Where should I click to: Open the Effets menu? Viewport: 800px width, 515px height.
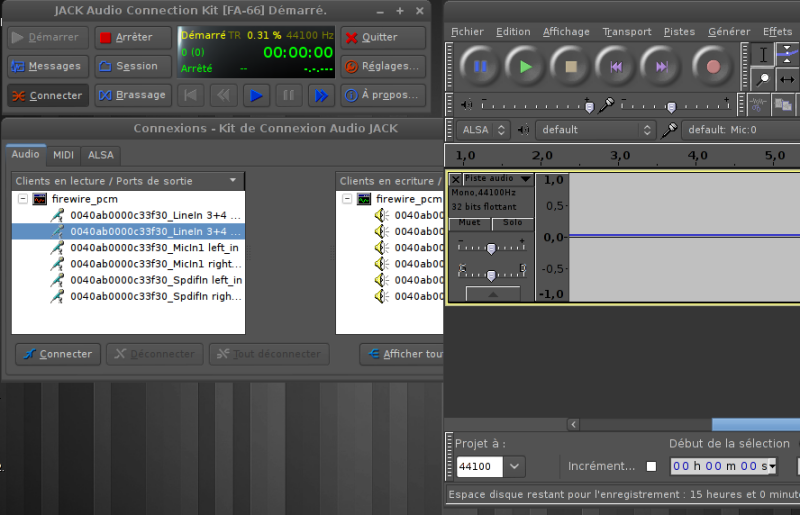click(777, 32)
